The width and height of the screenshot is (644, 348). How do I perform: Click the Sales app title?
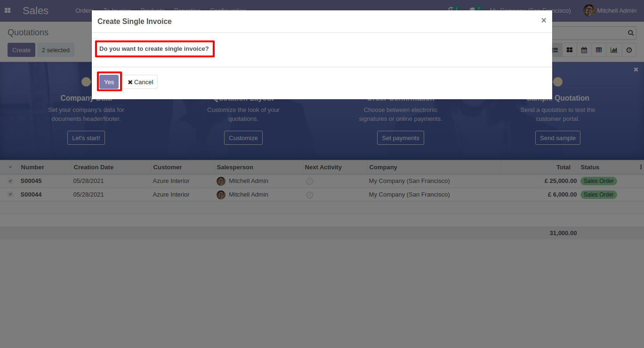tap(35, 10)
